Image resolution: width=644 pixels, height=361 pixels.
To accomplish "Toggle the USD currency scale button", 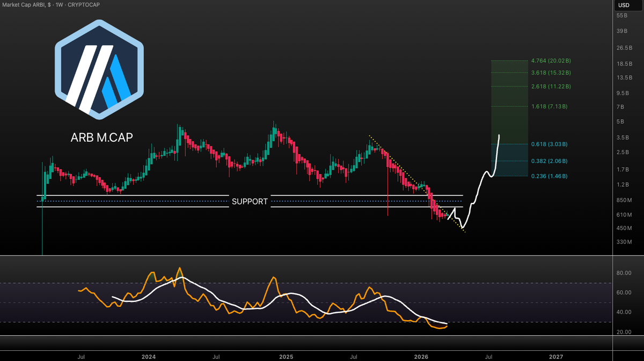I will [x=624, y=5].
